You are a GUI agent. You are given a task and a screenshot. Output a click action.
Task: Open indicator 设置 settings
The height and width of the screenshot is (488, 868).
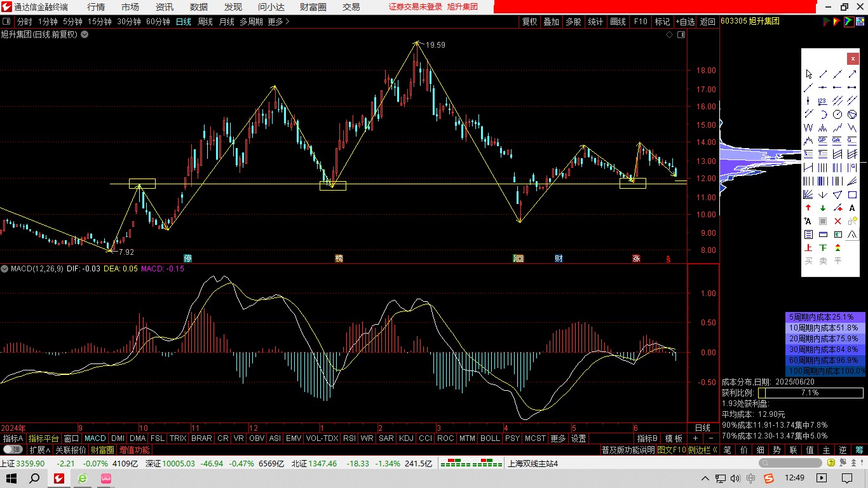click(578, 438)
